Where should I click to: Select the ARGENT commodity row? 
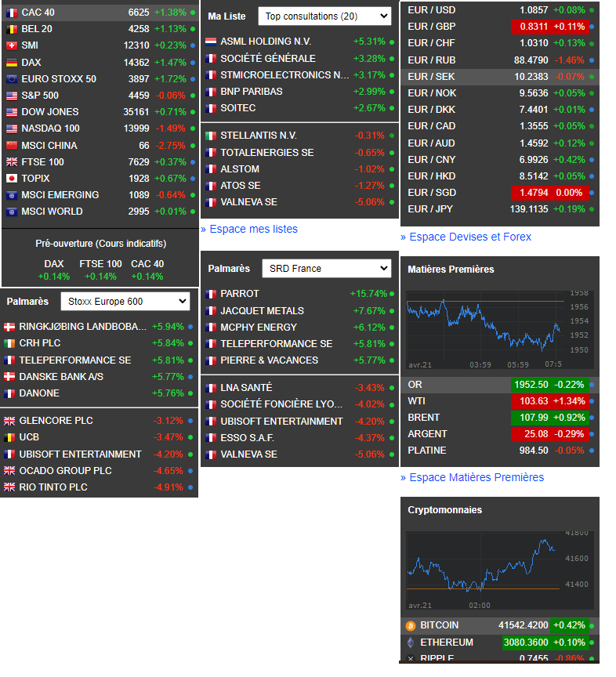[x=500, y=434]
